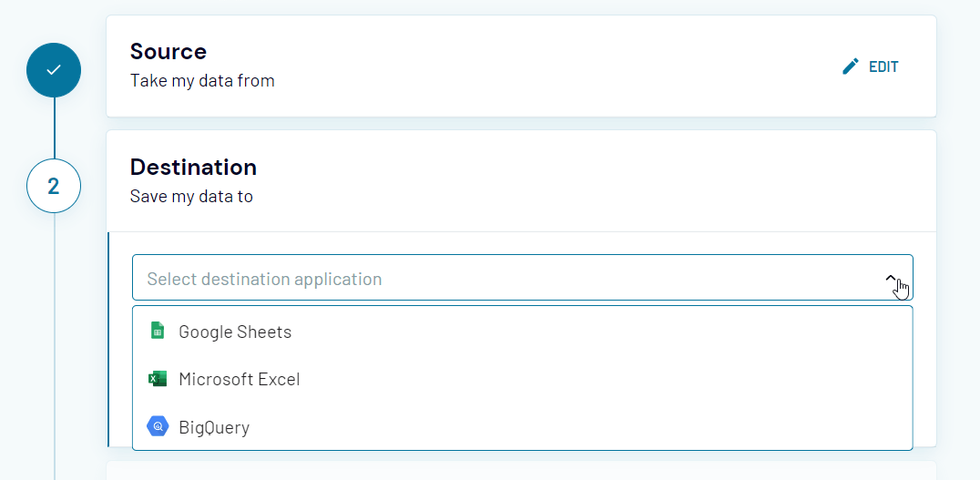Click the EDIT link for Source
This screenshot has width=980, height=480.
(870, 66)
